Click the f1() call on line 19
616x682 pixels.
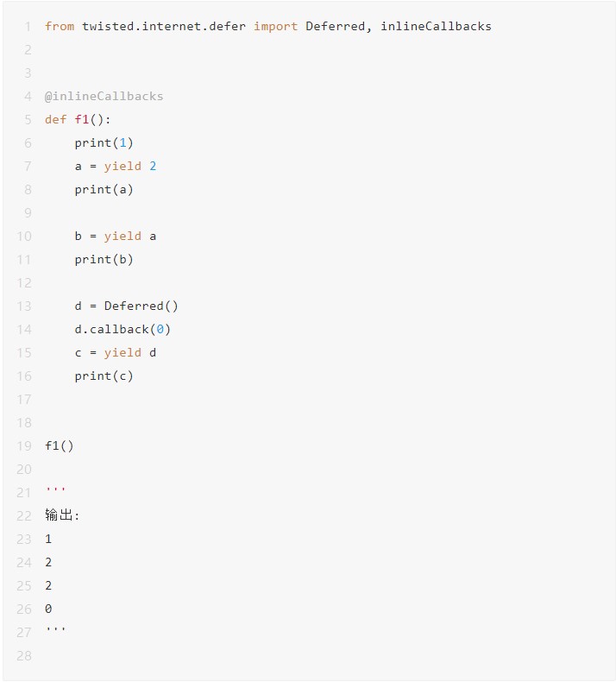click(x=60, y=445)
